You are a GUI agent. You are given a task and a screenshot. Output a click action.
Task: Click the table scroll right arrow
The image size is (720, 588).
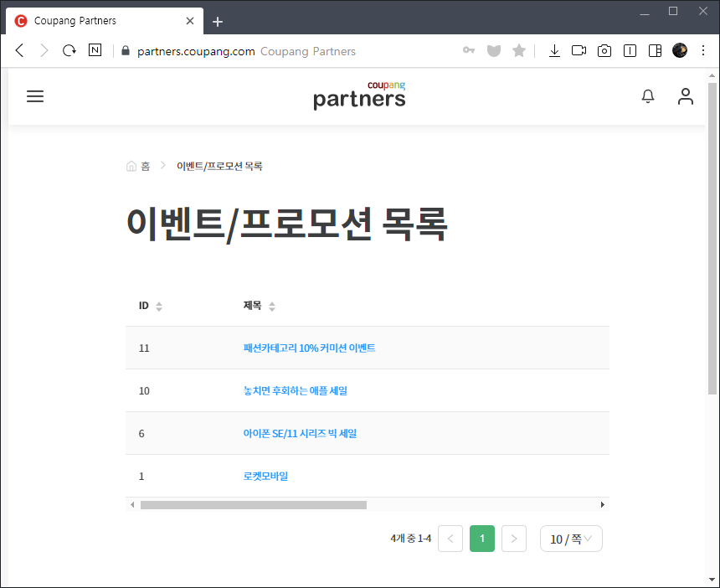tap(603, 505)
